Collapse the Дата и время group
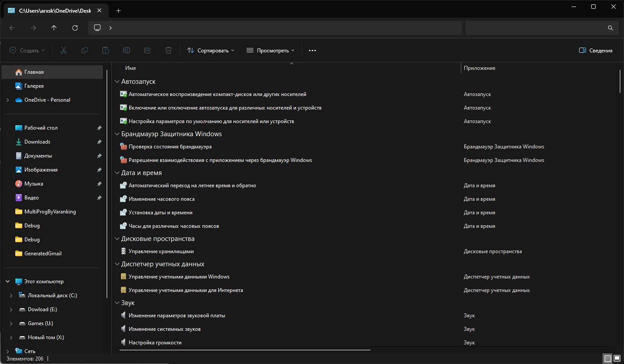The width and height of the screenshot is (624, 364). tap(117, 173)
